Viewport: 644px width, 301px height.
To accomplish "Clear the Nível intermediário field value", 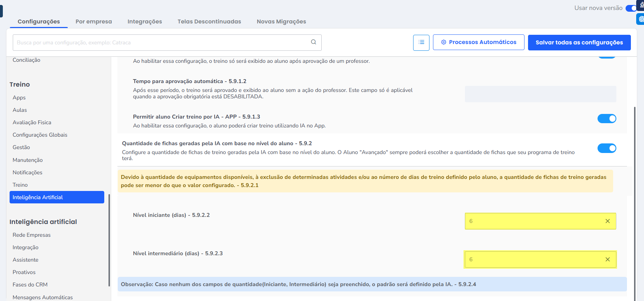I will tap(607, 259).
